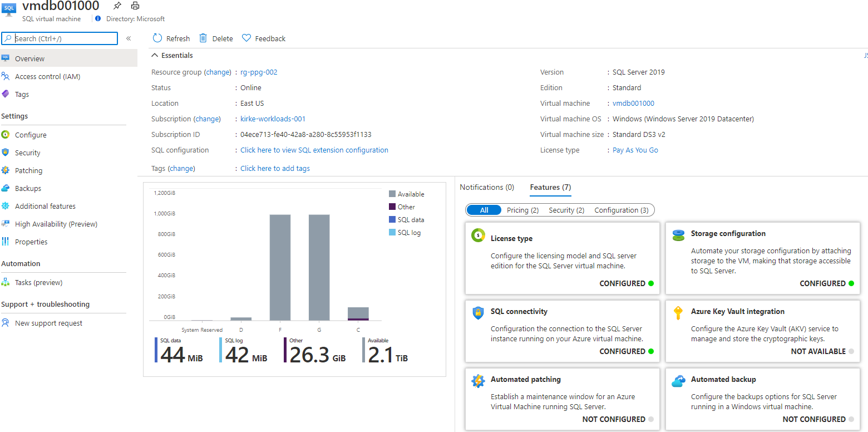Filter features by Security (2)
Image resolution: width=868 pixels, height=432 pixels.
point(566,210)
